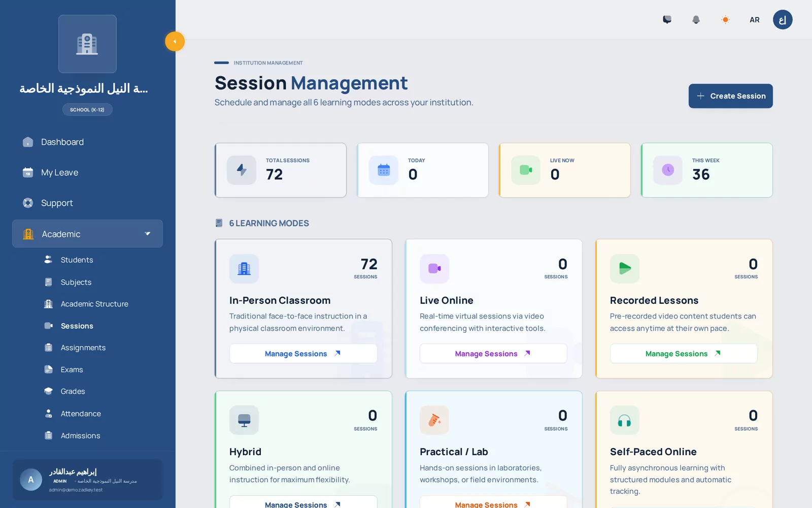The width and height of the screenshot is (812, 508).
Task: Click the 6 Learning Modes book icon
Action: point(219,223)
